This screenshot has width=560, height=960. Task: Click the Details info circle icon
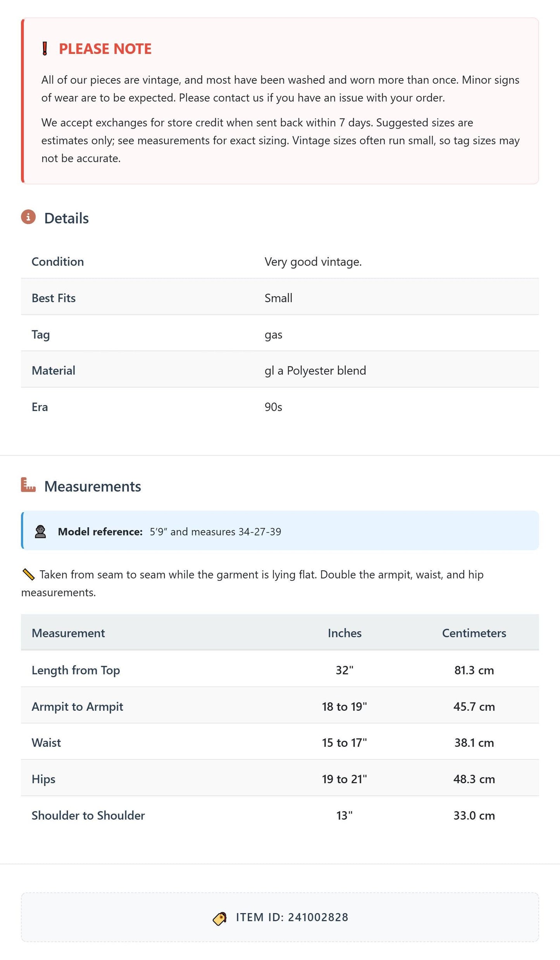pyautogui.click(x=28, y=217)
